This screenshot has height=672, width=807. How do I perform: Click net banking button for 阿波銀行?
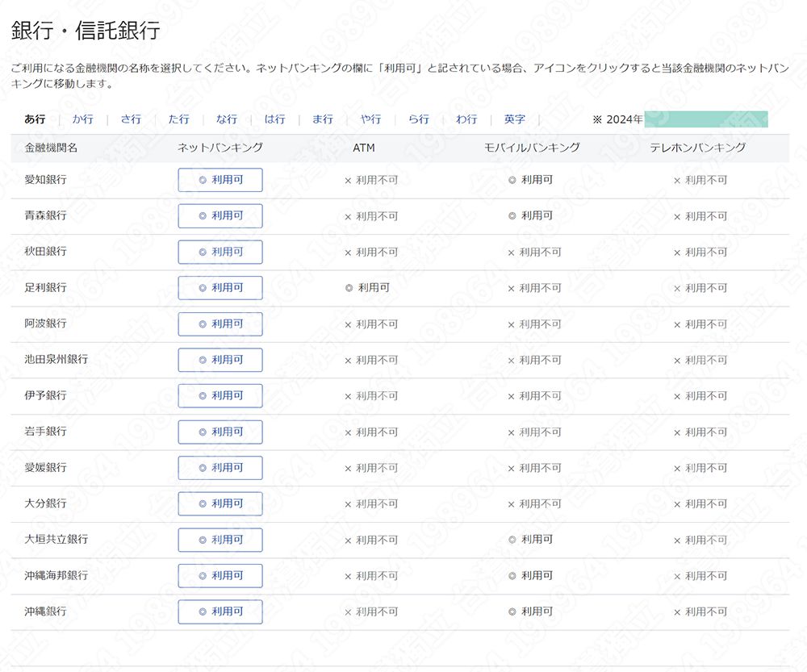[x=220, y=324]
